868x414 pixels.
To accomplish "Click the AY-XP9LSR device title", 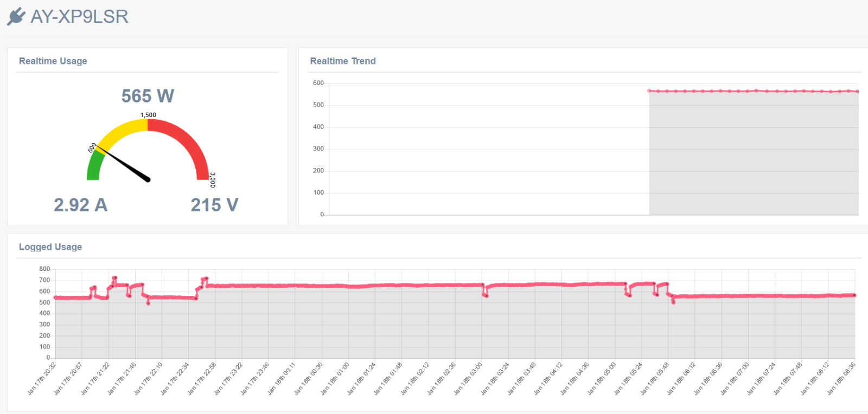I will (79, 17).
